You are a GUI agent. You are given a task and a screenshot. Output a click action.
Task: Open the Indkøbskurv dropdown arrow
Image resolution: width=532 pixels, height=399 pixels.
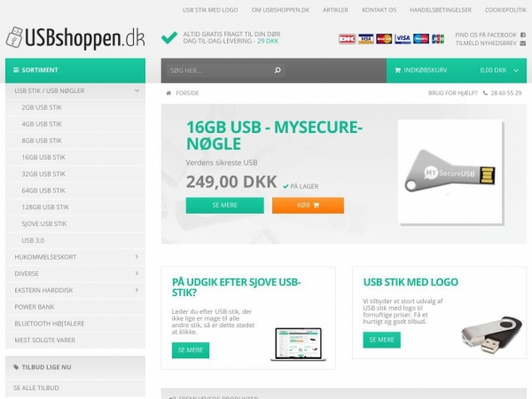click(516, 71)
